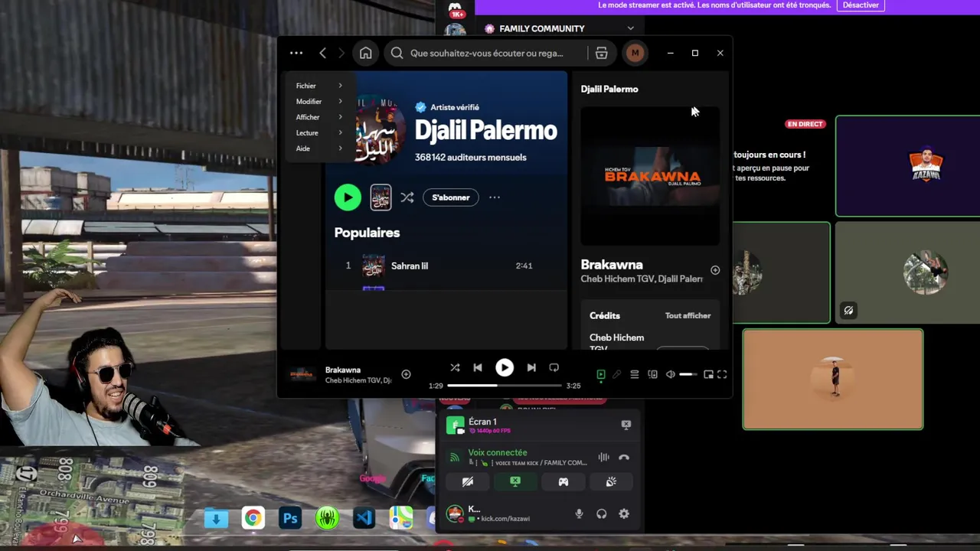This screenshot has height=551, width=980.
Task: Click Tout afficher in Crédits
Action: coord(688,315)
